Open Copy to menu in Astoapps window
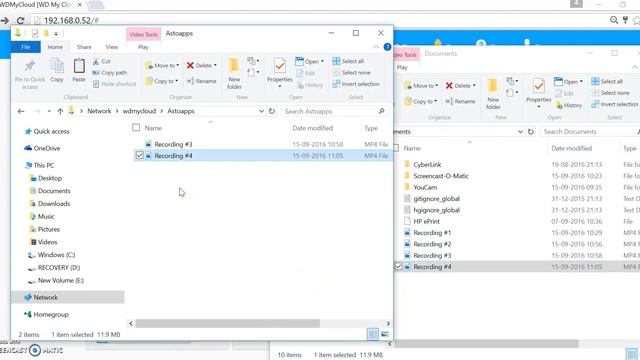 pos(162,81)
